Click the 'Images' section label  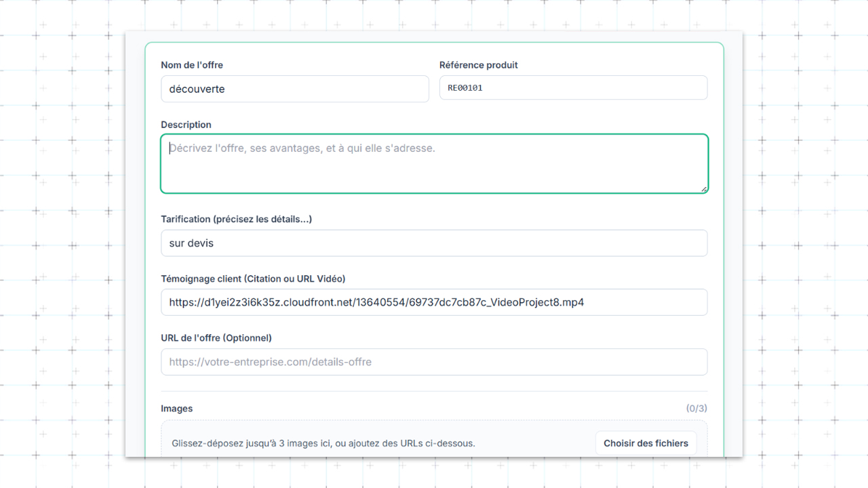(177, 408)
